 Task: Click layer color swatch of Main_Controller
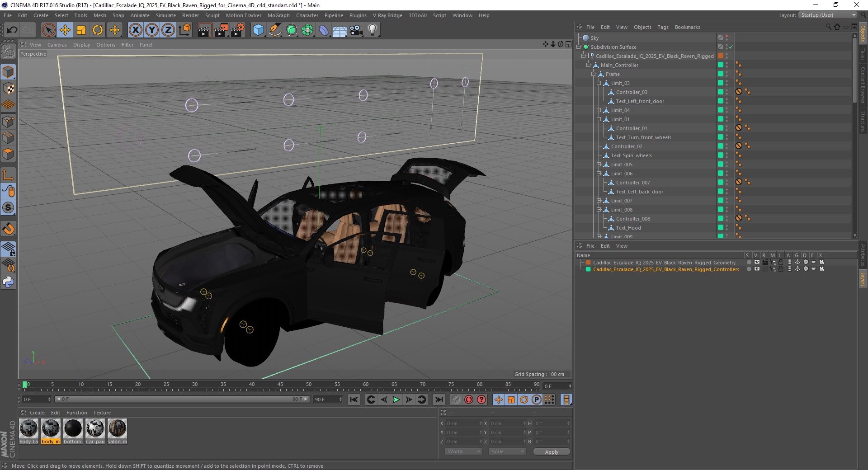pyautogui.click(x=721, y=65)
